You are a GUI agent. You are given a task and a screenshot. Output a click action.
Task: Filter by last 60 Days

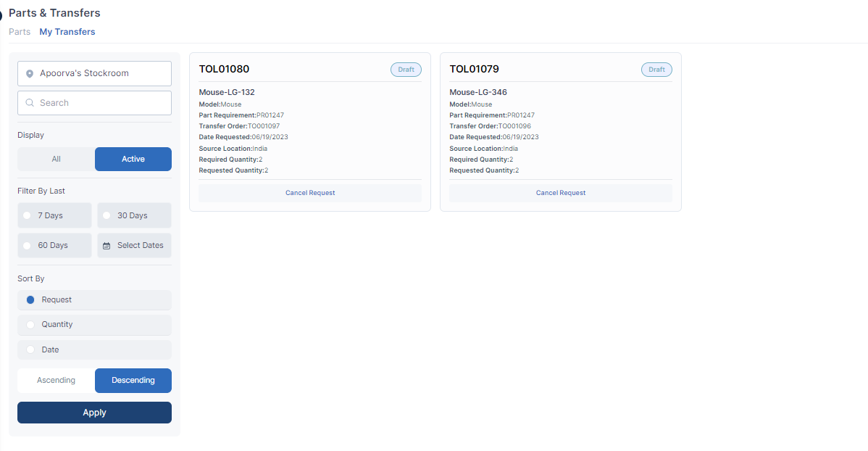pyautogui.click(x=55, y=246)
